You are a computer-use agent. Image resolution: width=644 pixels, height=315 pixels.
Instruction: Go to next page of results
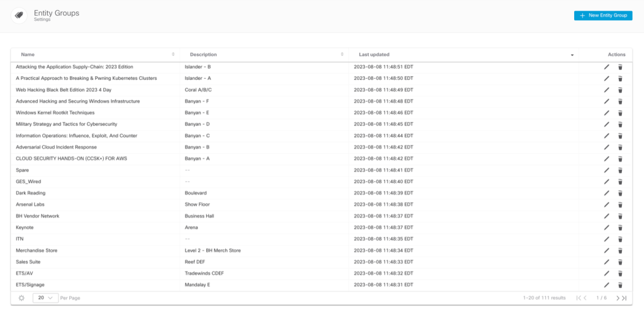point(617,297)
